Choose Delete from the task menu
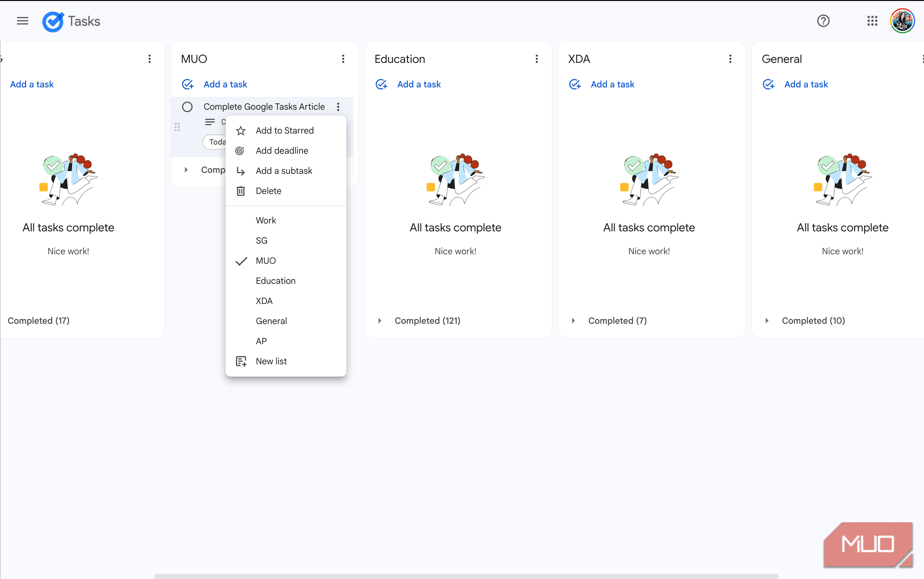This screenshot has height=579, width=924. coord(286,191)
